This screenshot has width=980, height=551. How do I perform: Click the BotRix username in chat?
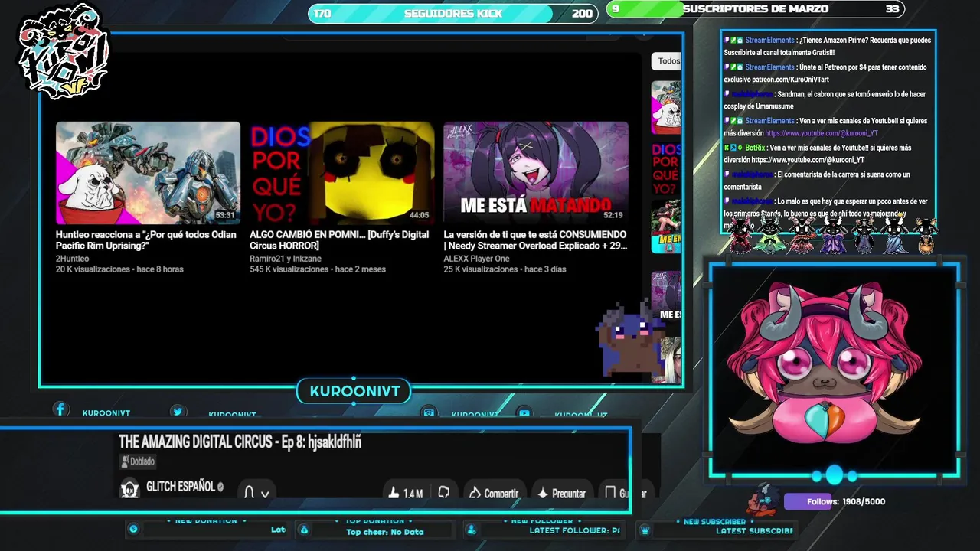(755, 148)
